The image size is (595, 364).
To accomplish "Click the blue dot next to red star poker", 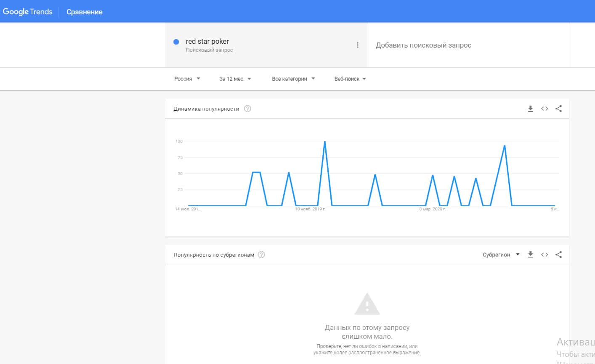I will [176, 42].
